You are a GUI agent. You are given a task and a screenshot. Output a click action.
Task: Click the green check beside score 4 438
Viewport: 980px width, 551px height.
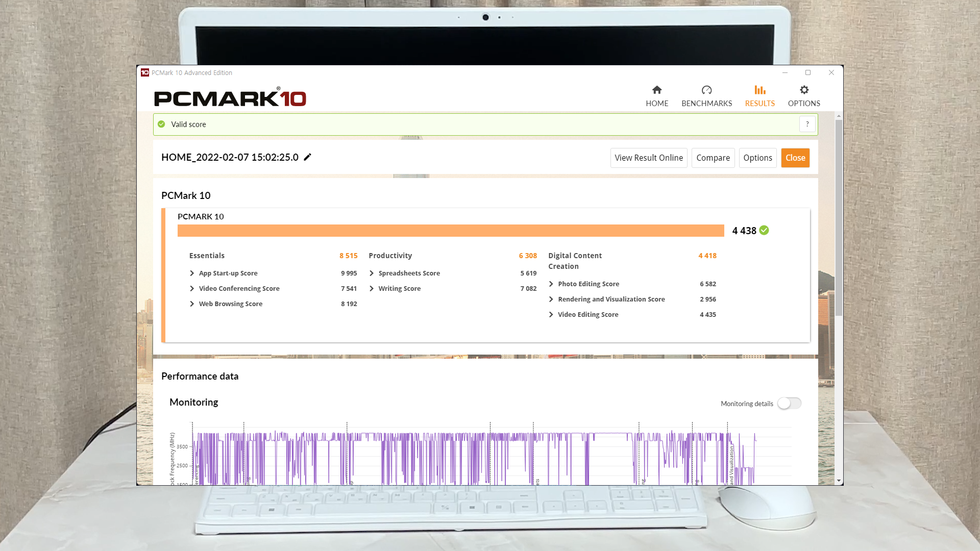coord(764,231)
